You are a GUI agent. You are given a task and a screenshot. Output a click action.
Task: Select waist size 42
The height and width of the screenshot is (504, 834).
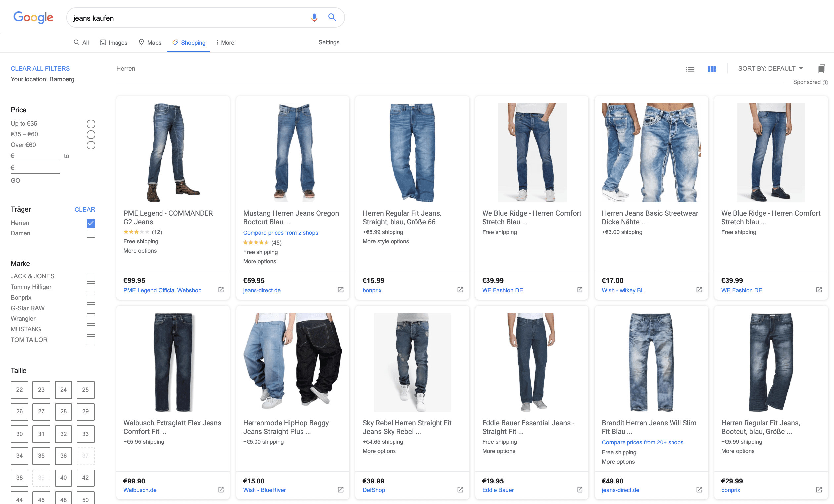pyautogui.click(x=85, y=478)
